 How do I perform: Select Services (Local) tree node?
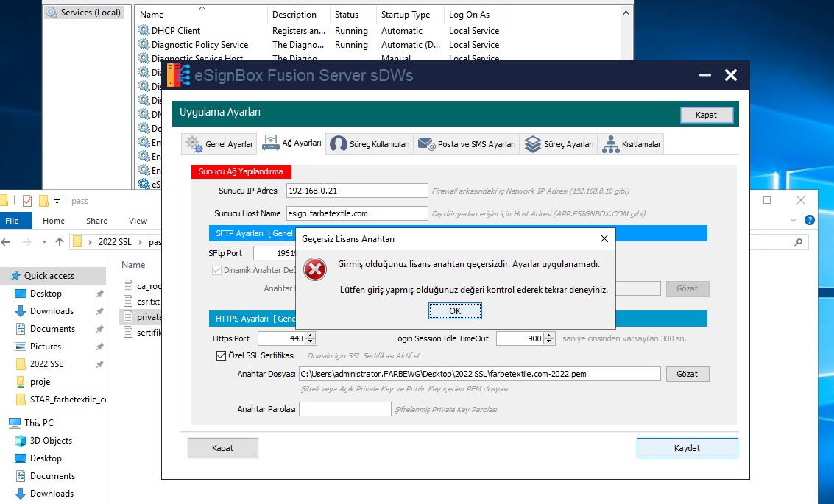pos(84,13)
